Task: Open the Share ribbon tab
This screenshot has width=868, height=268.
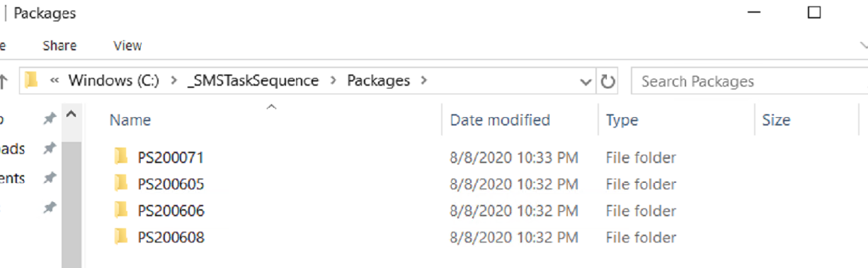Action: pyautogui.click(x=59, y=45)
